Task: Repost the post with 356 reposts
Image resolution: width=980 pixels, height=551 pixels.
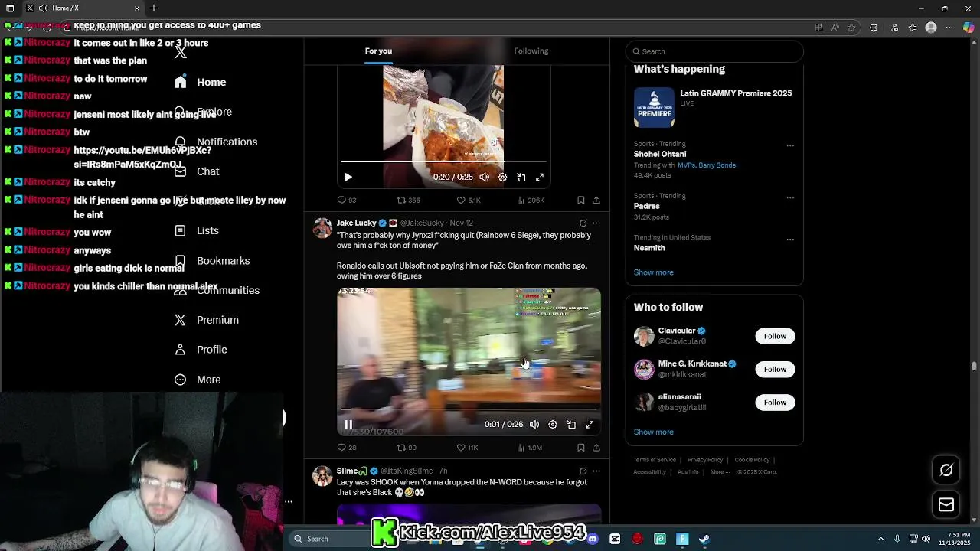Action: tap(408, 200)
